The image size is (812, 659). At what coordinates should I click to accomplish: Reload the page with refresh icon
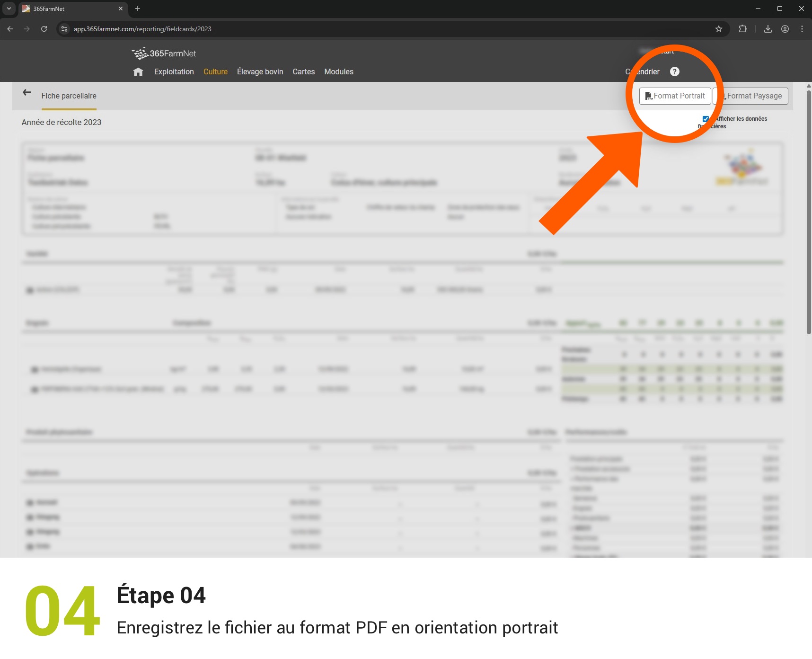tap(44, 29)
